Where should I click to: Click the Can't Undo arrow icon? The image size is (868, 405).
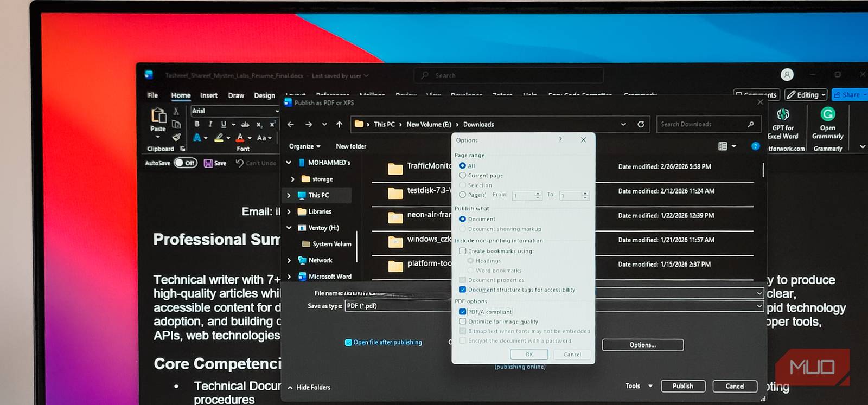pyautogui.click(x=239, y=163)
